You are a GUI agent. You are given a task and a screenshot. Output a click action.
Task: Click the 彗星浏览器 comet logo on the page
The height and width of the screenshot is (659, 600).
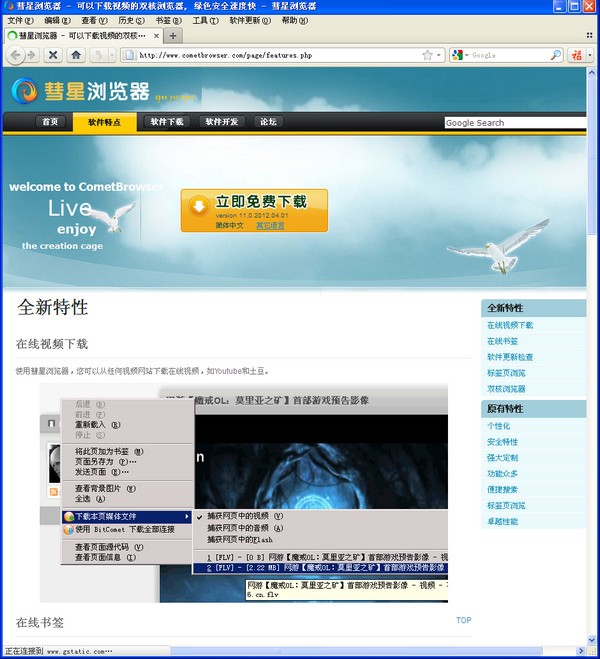[x=25, y=90]
